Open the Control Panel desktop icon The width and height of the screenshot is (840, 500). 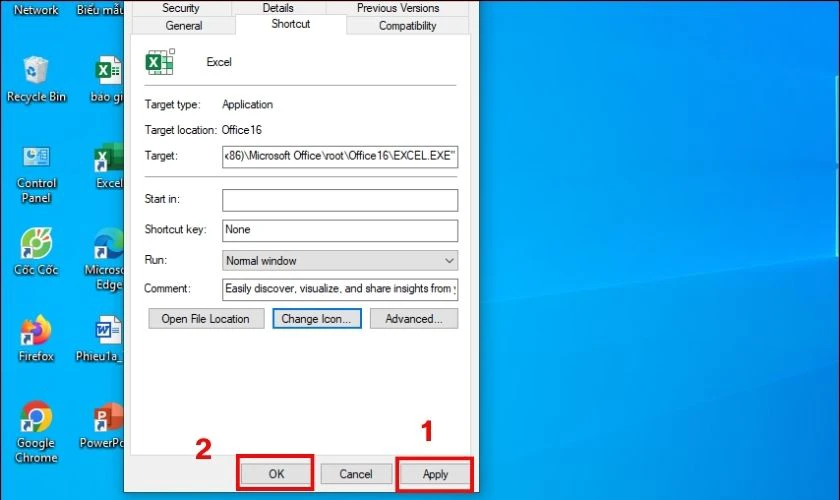point(36,174)
